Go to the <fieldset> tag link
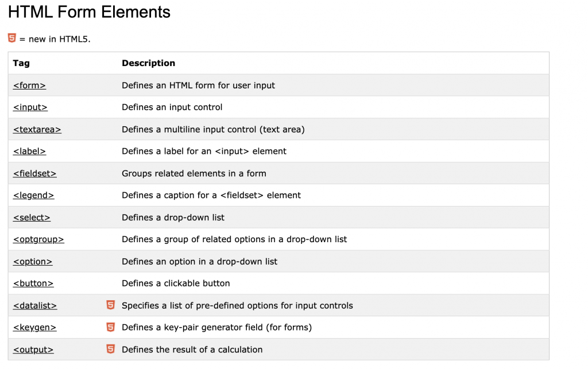Screen dimensions: 588x369 click(35, 173)
